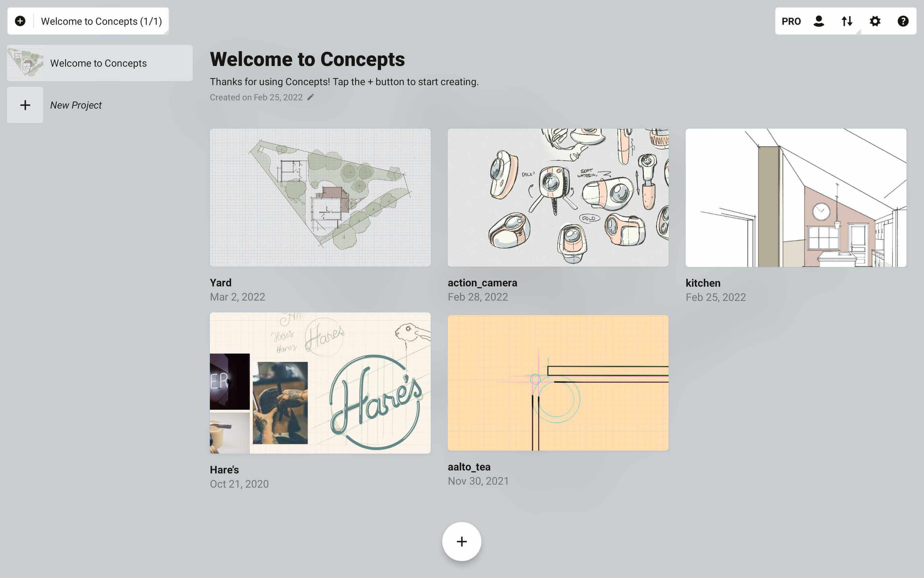Screen dimensions: 924x578
Task: Click the New Project plus tile
Action: coord(25,105)
